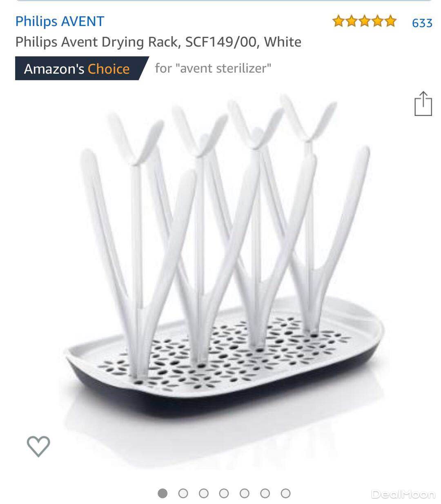The height and width of the screenshot is (504, 441).
Task: Select the first image pagination dot
Action: point(163,493)
